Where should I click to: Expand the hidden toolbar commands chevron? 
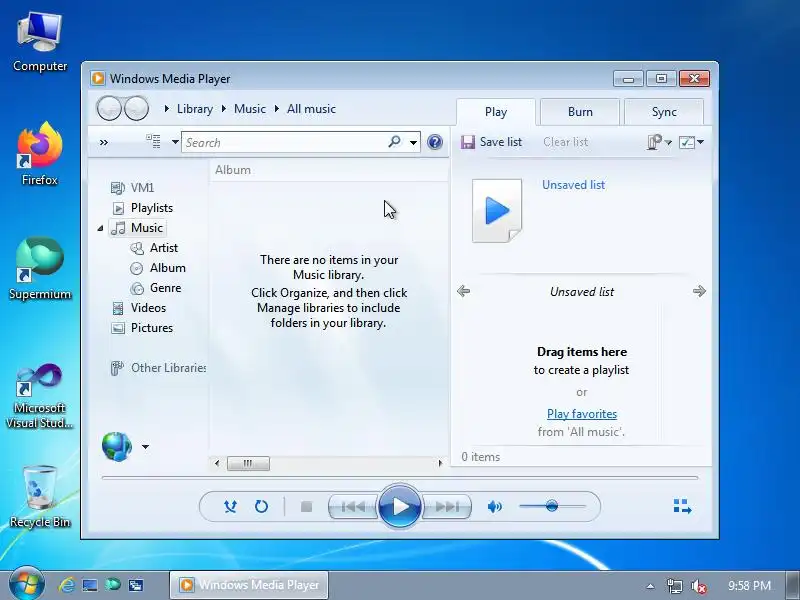tap(104, 142)
